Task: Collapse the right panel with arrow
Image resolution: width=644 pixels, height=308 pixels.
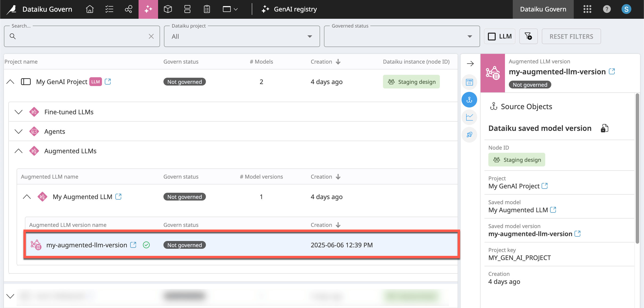Action: tap(470, 64)
